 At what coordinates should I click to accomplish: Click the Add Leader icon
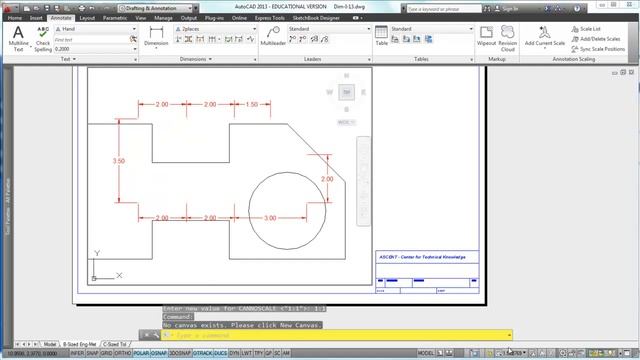[x=293, y=39]
